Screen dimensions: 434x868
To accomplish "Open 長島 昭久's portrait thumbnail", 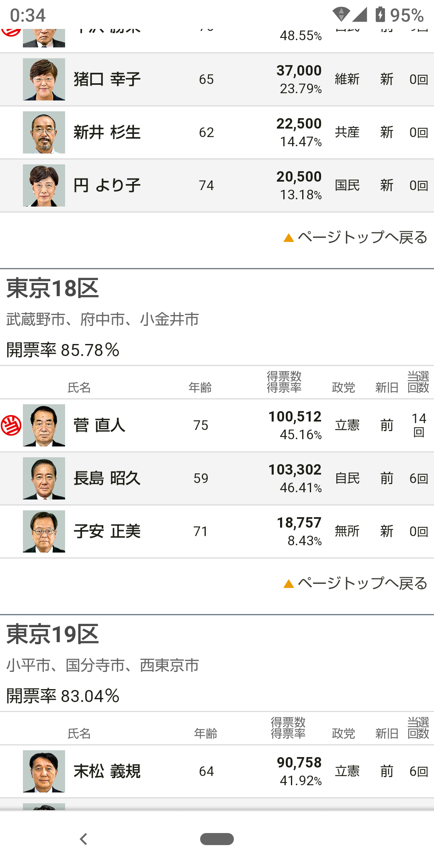I will 44,478.
